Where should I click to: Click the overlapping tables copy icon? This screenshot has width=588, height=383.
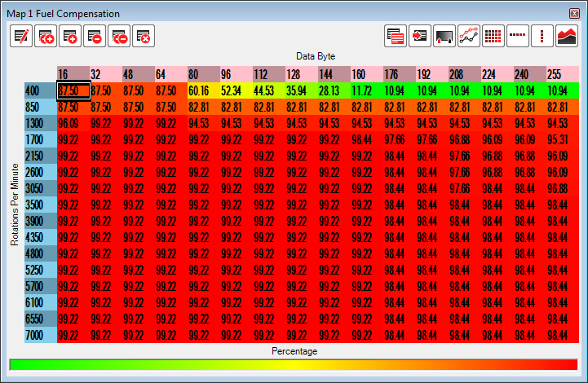tap(396, 36)
